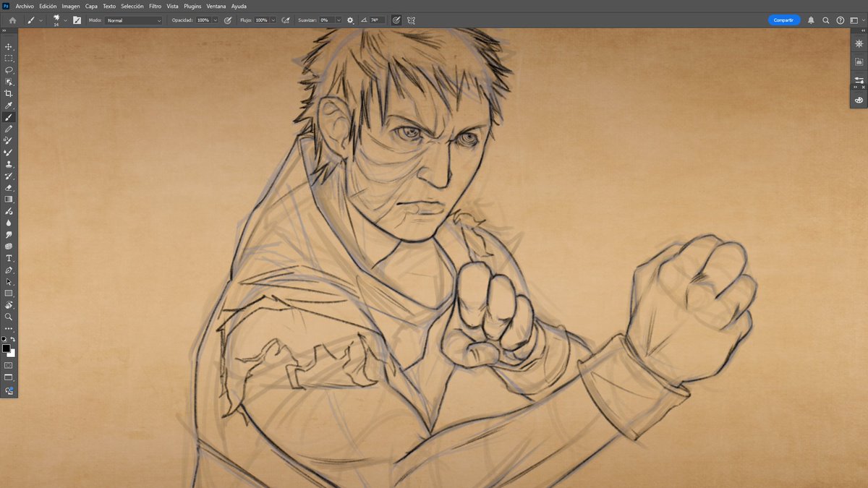Select the Path Selection tool
The width and height of the screenshot is (868, 488).
tap(9, 281)
